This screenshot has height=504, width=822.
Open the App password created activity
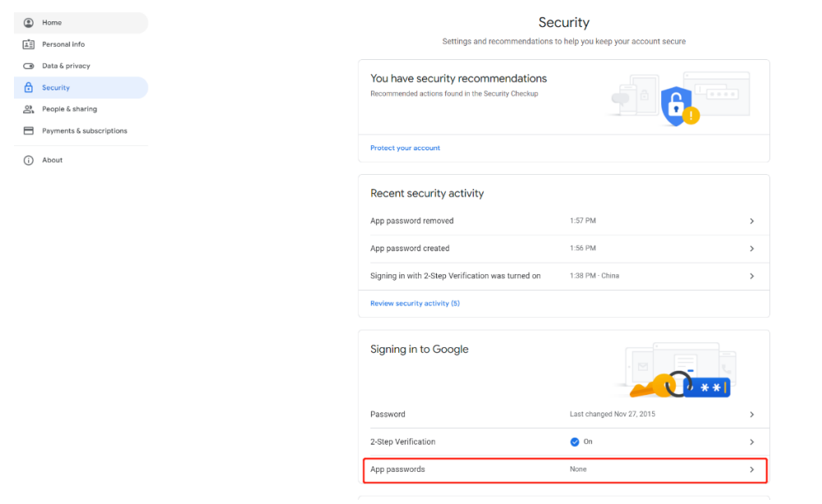[564, 249]
